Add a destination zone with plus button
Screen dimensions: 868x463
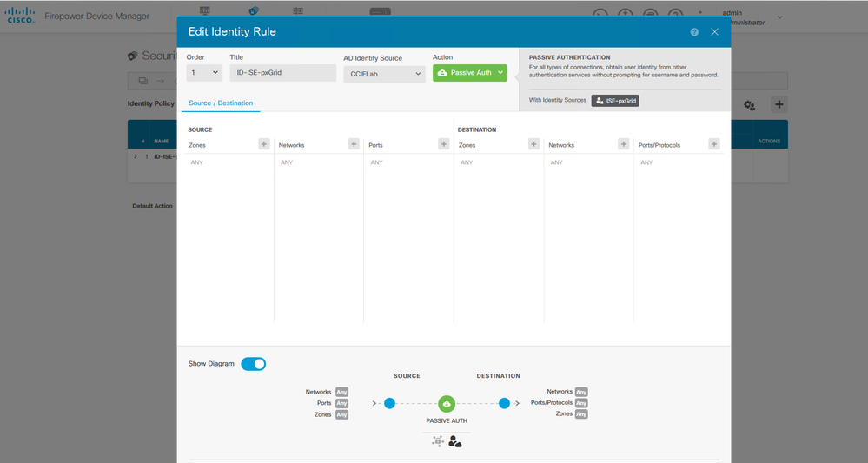[533, 144]
